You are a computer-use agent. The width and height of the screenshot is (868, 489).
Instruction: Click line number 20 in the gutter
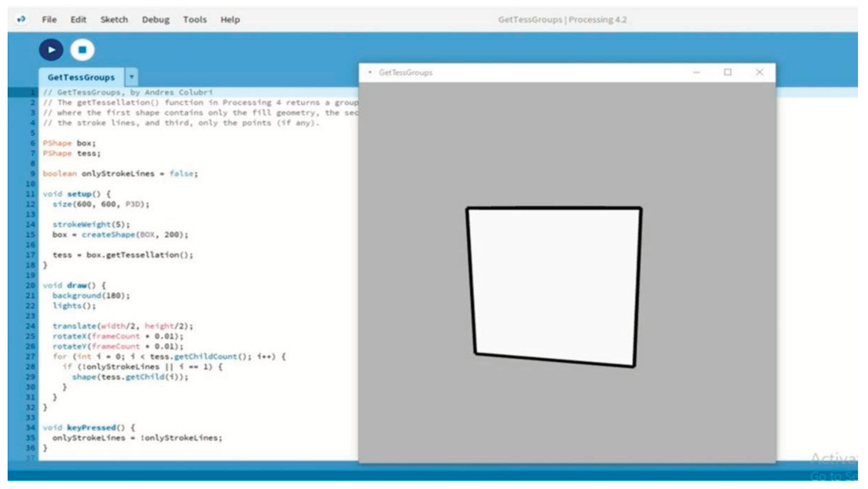tap(30, 286)
